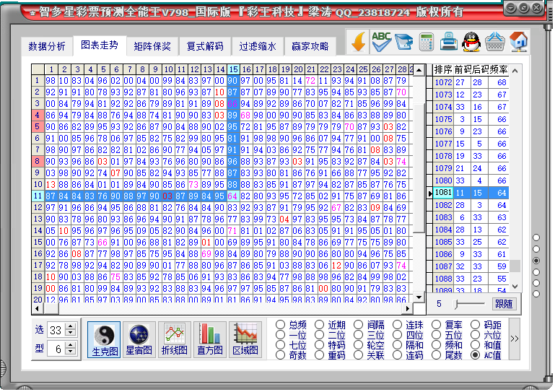
Task: Click the 后码 column header
Action: 481,70
